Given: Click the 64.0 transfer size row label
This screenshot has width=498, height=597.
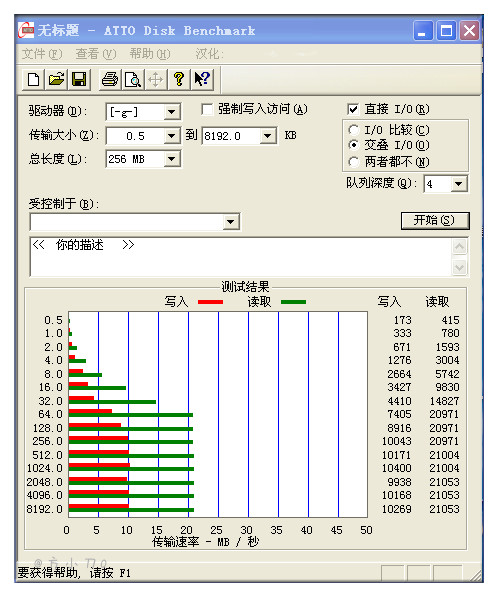Looking at the screenshot, I should 50,414.
